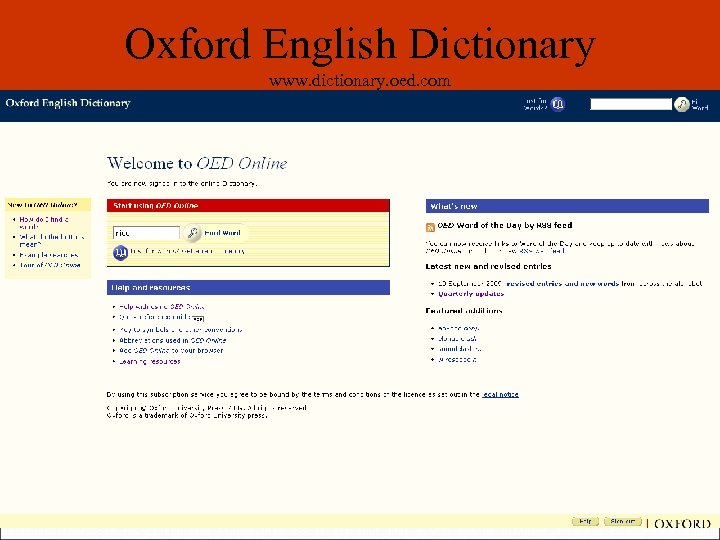
Task: Click the small PDF badge after Quick reference guide
Action: click(x=198, y=319)
